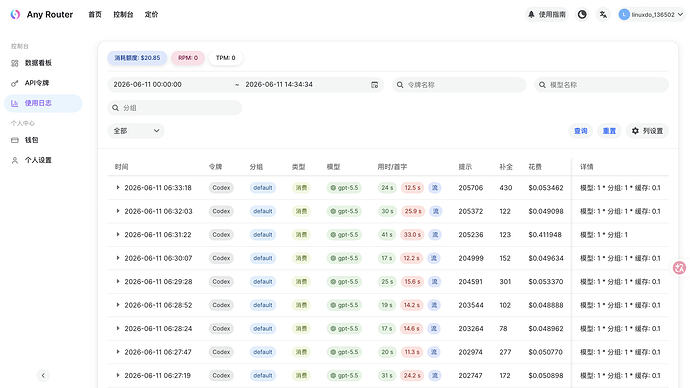Click the completion count 430
690x388 pixels.
coord(506,188)
